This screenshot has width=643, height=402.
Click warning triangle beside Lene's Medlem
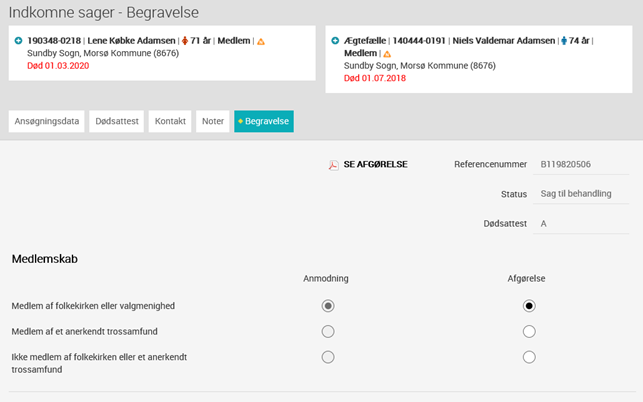click(261, 41)
